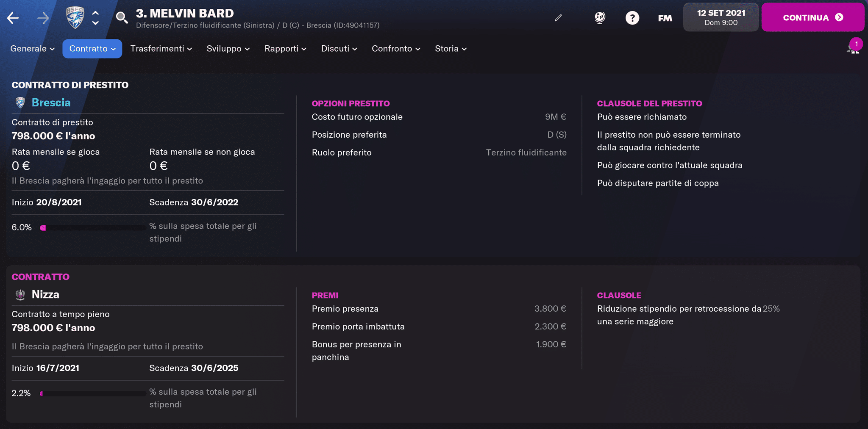
Task: Click the 12 SET 2021 date display
Action: coord(721,17)
